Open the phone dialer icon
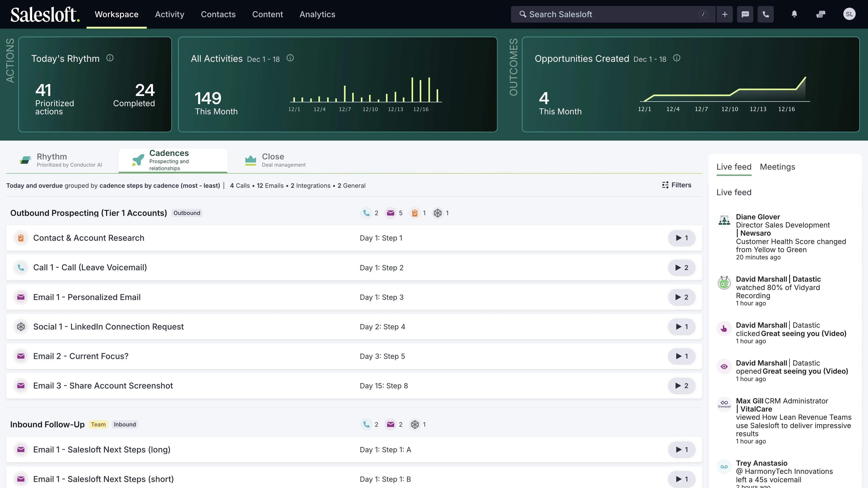Viewport: 868px width, 488px height. (x=766, y=14)
